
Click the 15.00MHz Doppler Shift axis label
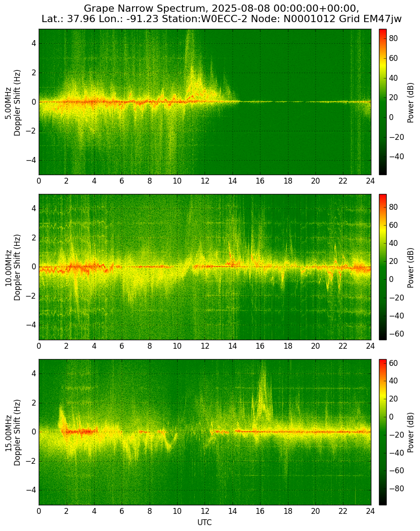click(x=13, y=432)
